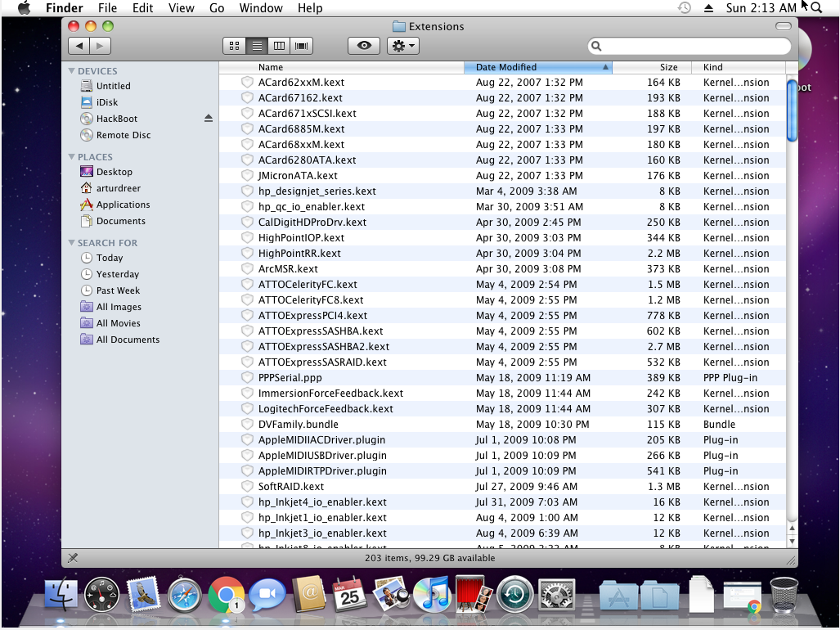The image size is (840, 630).
Task: Open iDisk in the sidebar
Action: pos(106,102)
